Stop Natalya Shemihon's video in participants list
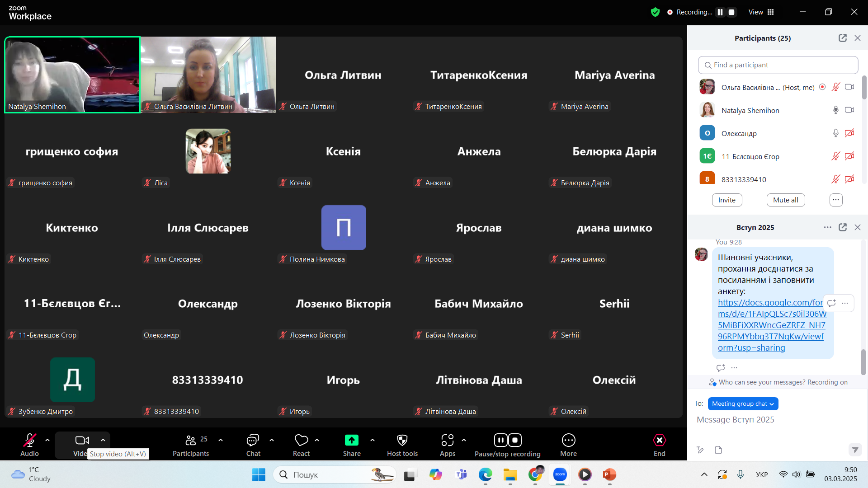 pyautogui.click(x=849, y=110)
